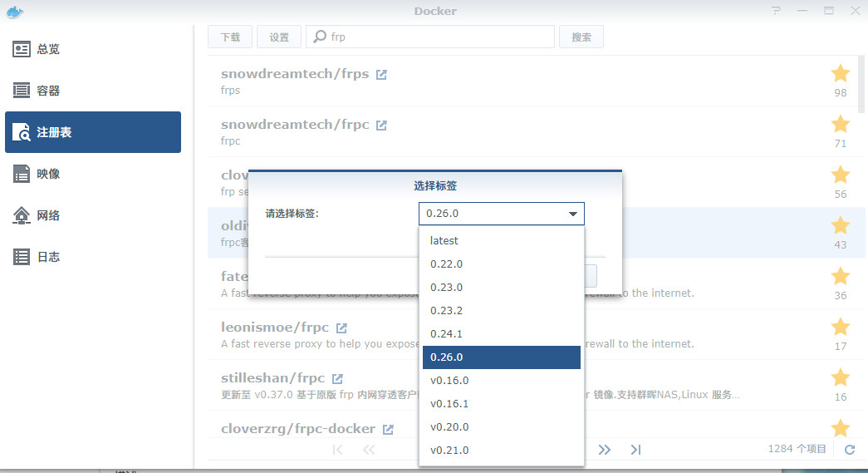The image size is (868, 473).
Task: Click the star icon with 36 stars
Action: (841, 276)
